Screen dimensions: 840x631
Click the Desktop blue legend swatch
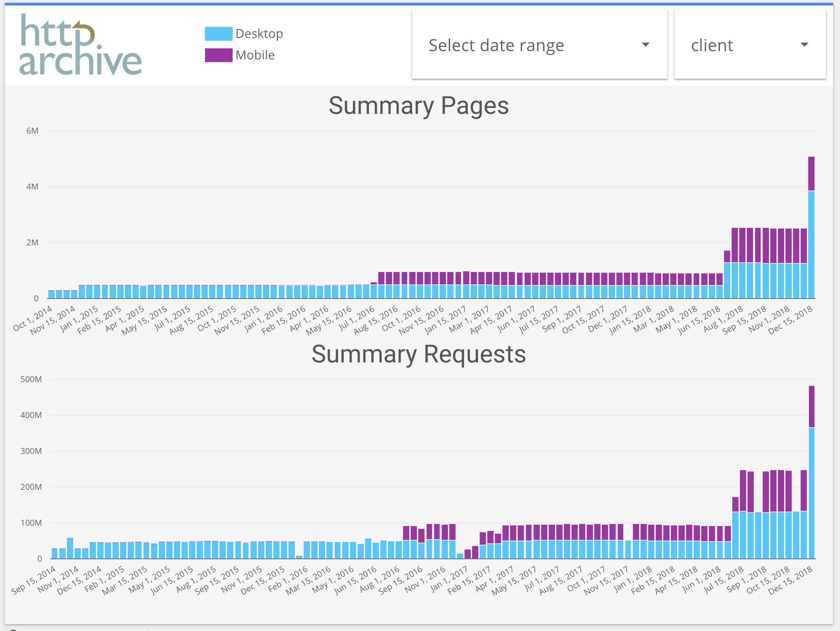click(218, 34)
